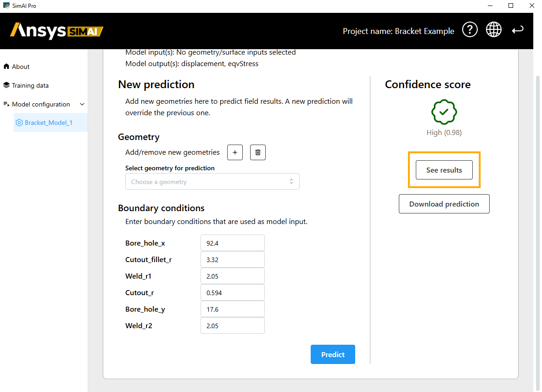This screenshot has width=542, height=392.
Task: Click the Bore_hole_x value field
Action: click(x=232, y=243)
